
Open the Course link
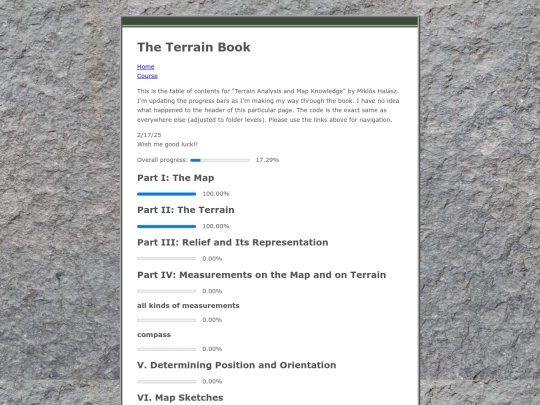pyautogui.click(x=147, y=76)
